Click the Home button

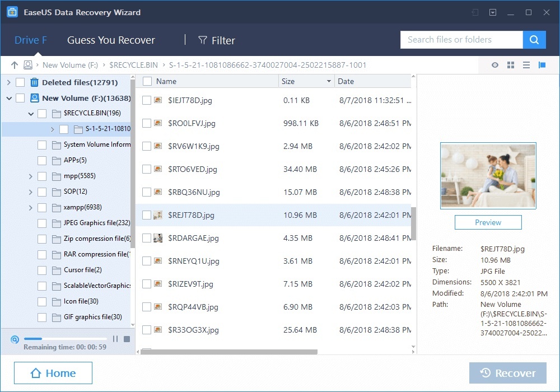(53, 374)
